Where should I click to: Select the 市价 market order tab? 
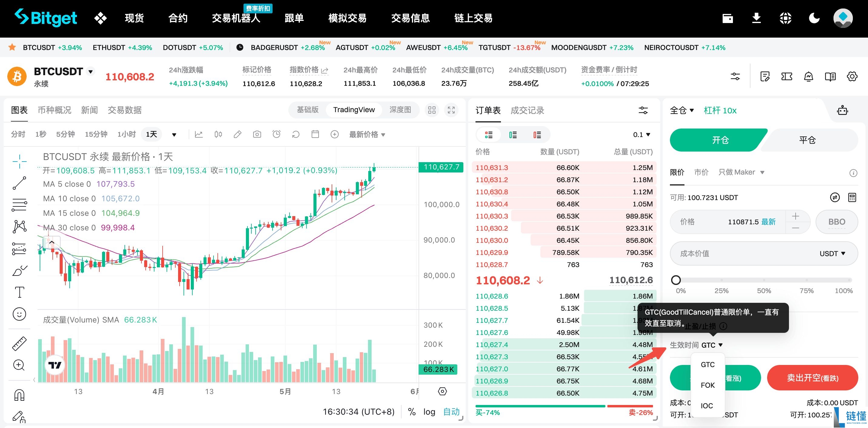[701, 172]
